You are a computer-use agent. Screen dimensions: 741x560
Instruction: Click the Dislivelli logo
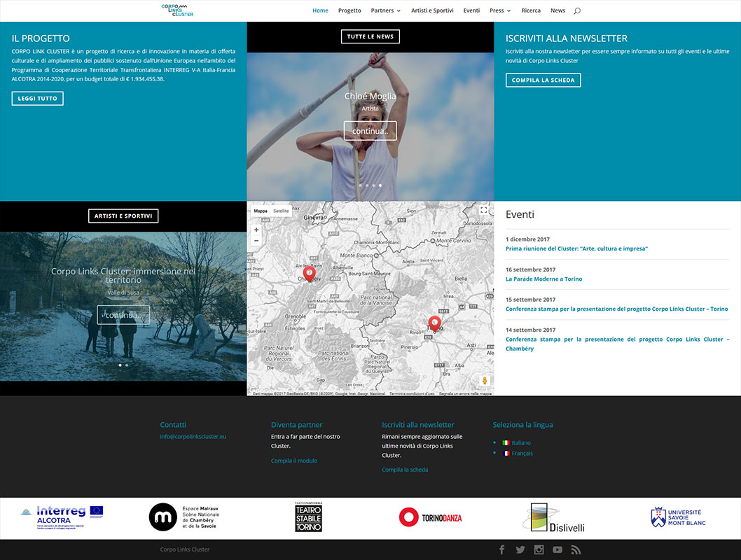(554, 518)
